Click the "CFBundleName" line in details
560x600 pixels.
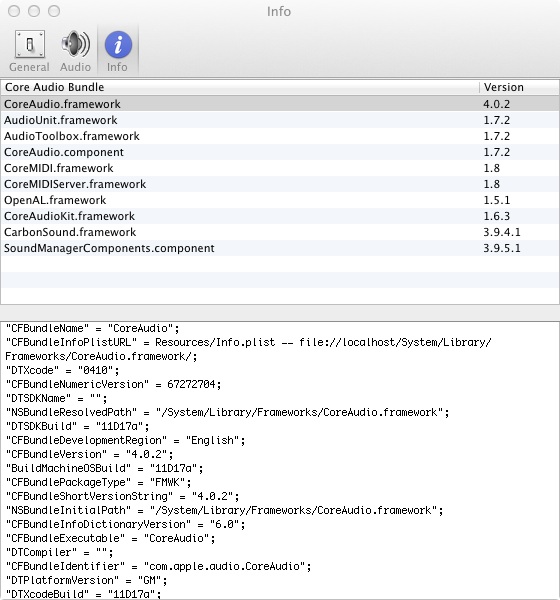(92, 328)
